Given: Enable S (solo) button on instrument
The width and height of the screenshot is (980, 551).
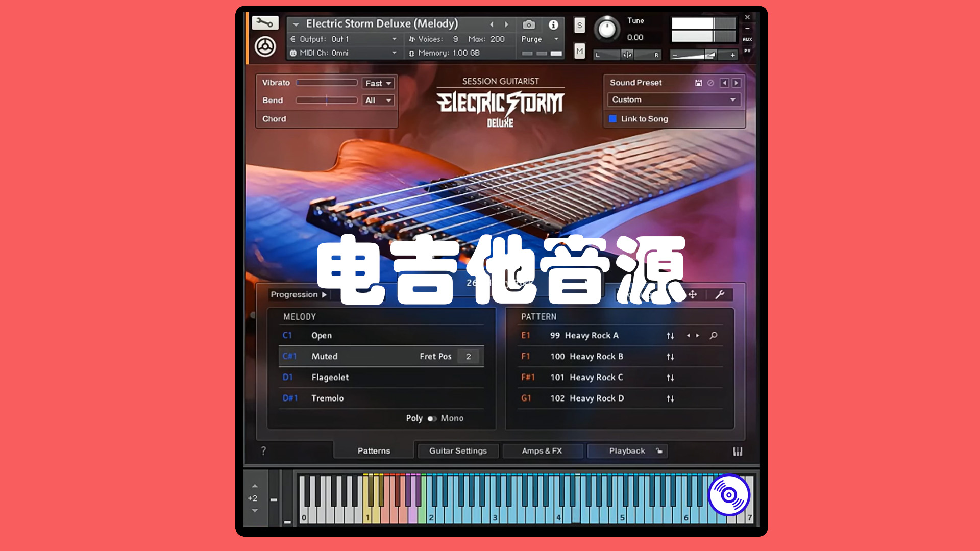Looking at the screenshot, I should coord(577,26).
